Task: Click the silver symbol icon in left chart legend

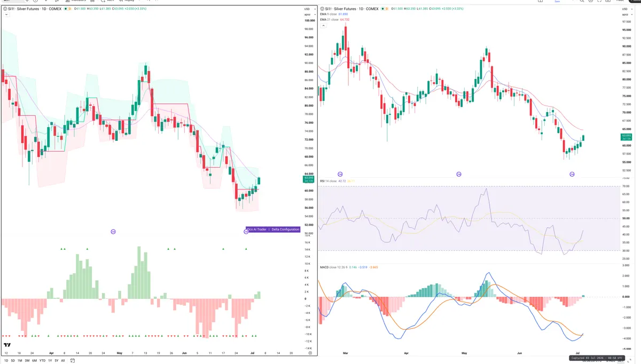Action: pos(5,9)
